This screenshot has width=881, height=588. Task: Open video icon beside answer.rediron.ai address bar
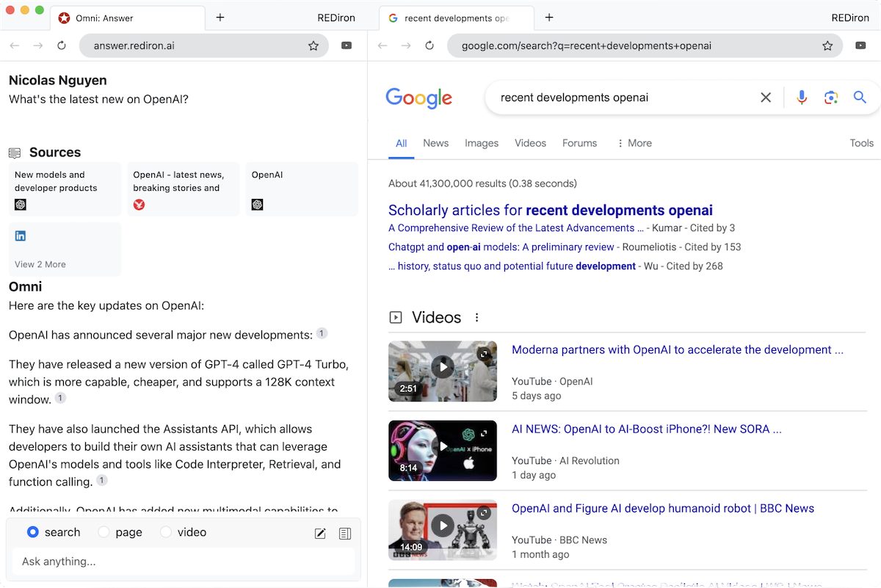tap(347, 46)
